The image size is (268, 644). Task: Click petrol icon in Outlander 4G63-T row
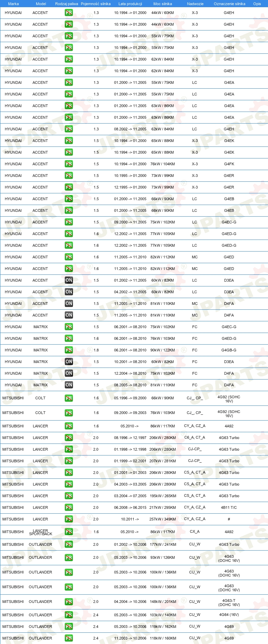69,602
